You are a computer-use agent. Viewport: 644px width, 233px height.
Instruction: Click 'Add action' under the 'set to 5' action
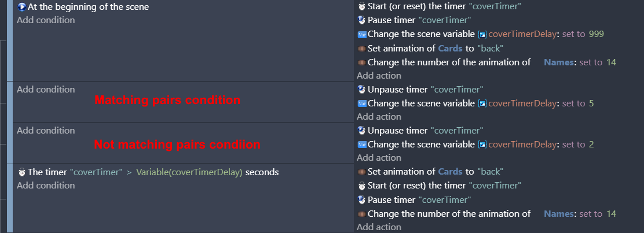coord(379,117)
